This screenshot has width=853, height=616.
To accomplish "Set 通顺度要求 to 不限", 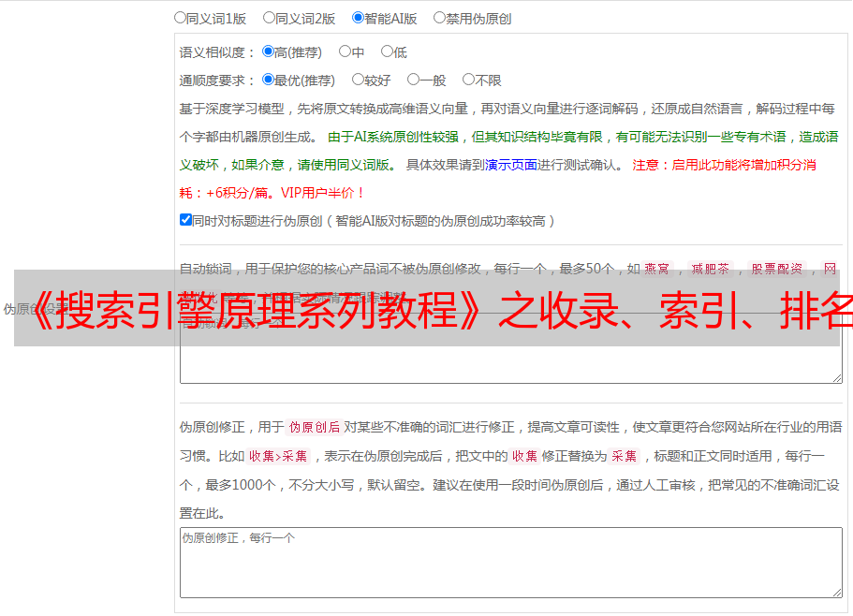I will tap(468, 80).
